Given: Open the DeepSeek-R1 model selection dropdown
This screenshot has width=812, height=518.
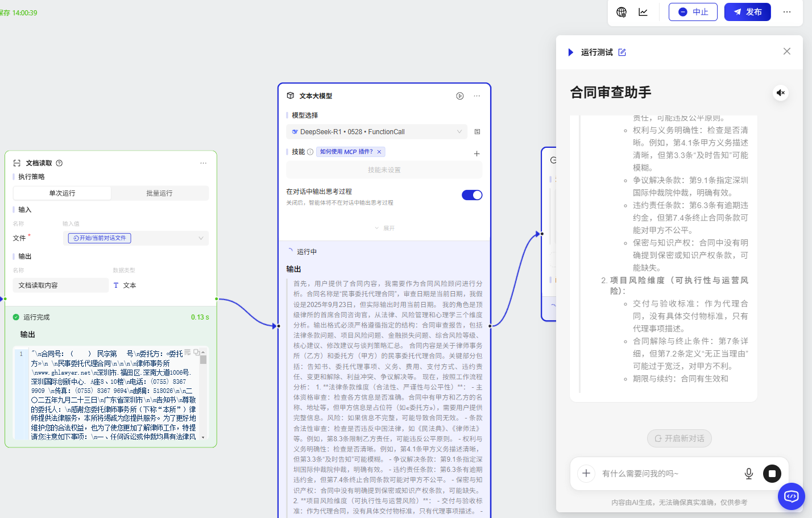Looking at the screenshot, I should pyautogui.click(x=376, y=132).
